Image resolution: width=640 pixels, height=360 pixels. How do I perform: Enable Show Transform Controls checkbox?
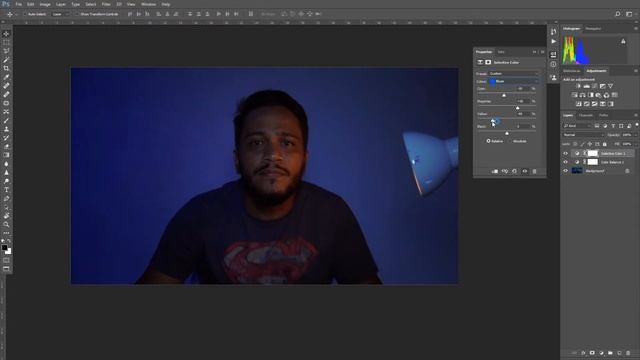(77, 14)
